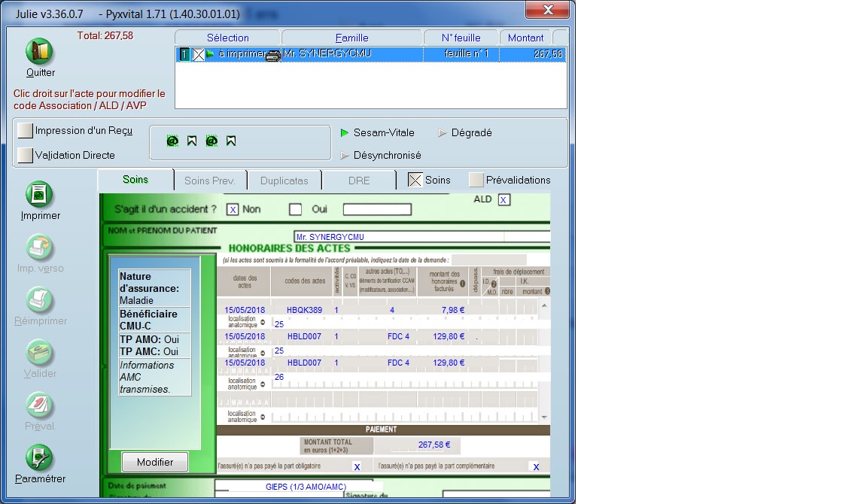Click the patient name field Mr. SYNERGYCMU
The height and width of the screenshot is (504, 867).
tap(399, 237)
